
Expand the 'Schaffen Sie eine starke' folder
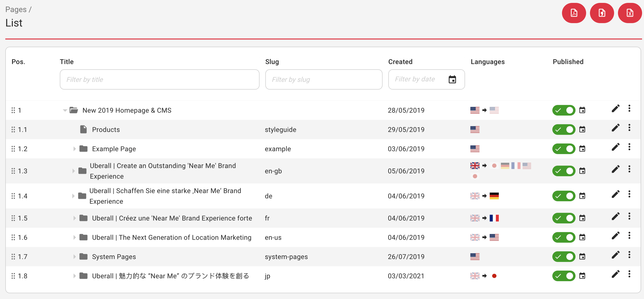tap(73, 196)
